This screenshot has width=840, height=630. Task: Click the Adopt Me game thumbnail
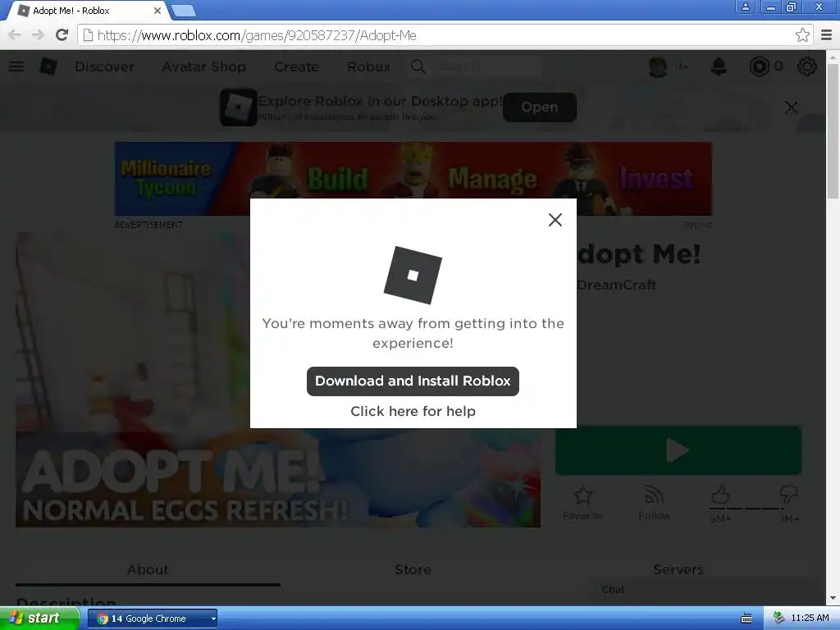[x=278, y=379]
